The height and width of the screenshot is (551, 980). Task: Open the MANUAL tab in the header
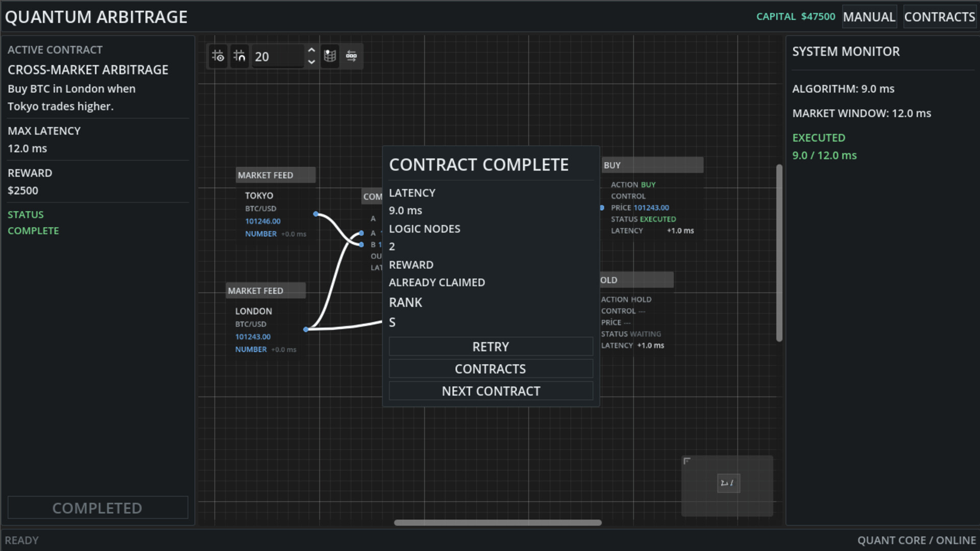(x=869, y=17)
